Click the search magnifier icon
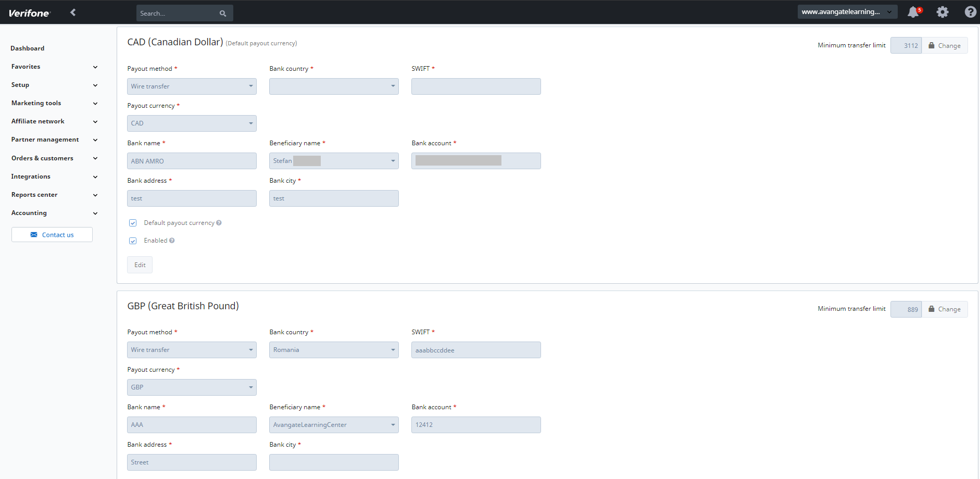 pyautogui.click(x=223, y=13)
